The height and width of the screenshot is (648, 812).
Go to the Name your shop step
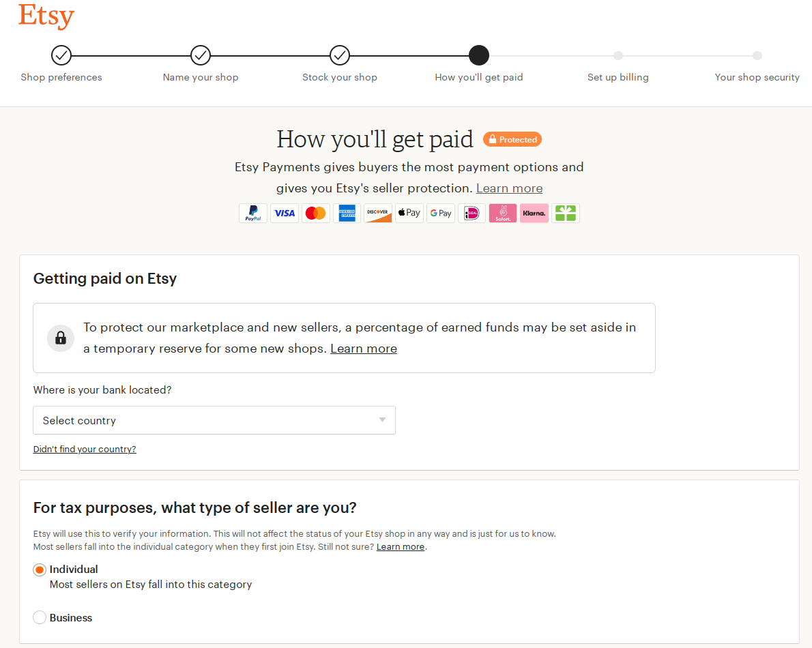pos(200,55)
